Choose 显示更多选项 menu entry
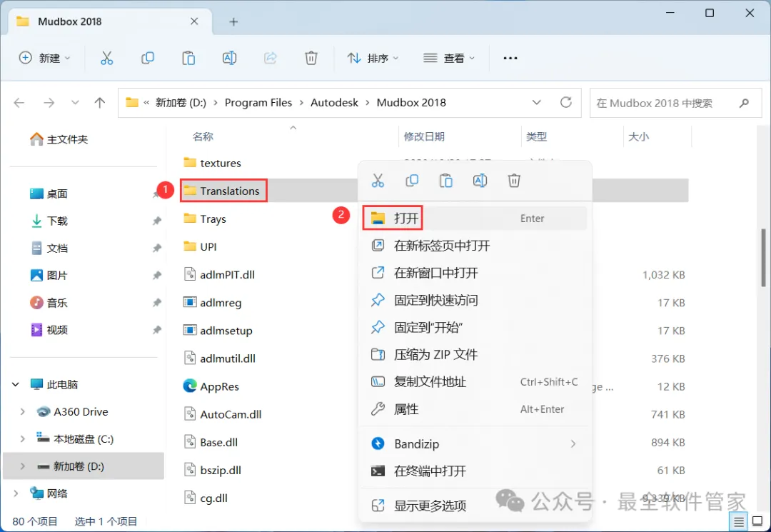Screen dimensions: 771x532 (475, 506)
